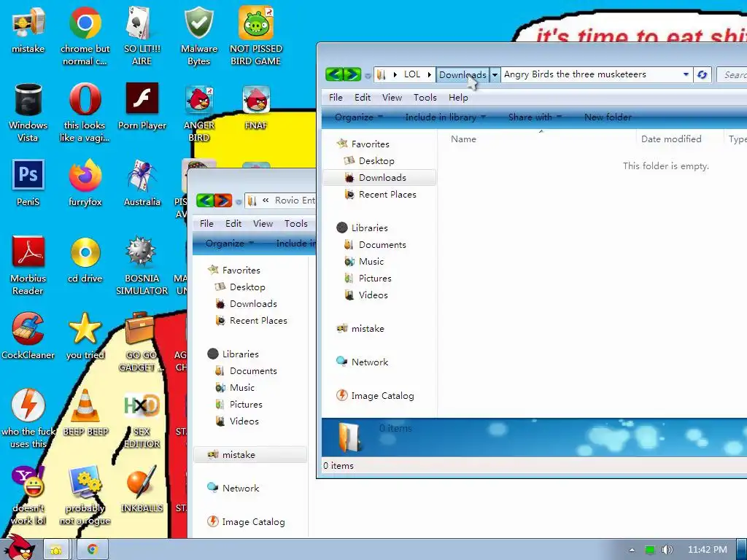This screenshot has width=747, height=560.
Task: Open the 'NOT PISSED BIRD GAME' icon
Action: (x=256, y=34)
